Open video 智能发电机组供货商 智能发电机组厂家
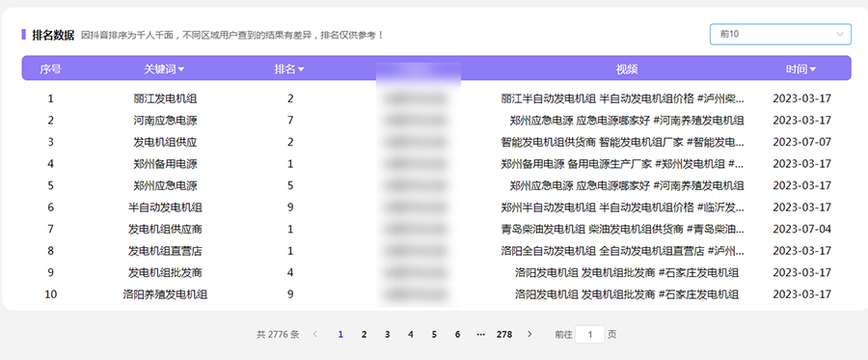This screenshot has height=360, width=868. coord(623,142)
